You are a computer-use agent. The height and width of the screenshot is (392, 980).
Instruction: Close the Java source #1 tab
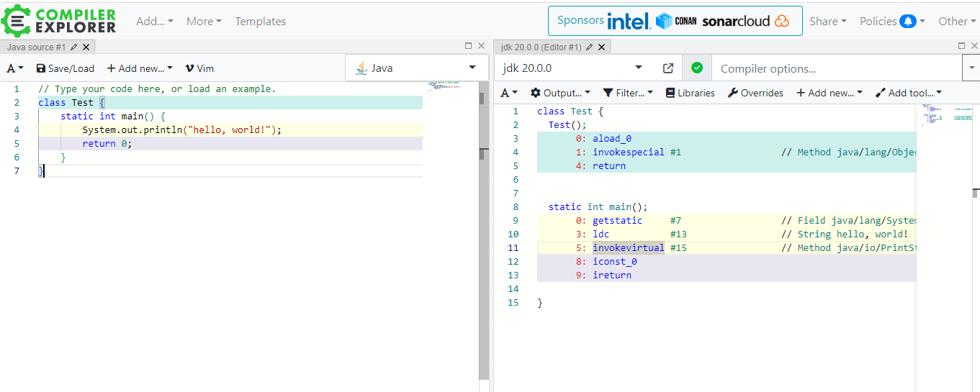coord(86,47)
